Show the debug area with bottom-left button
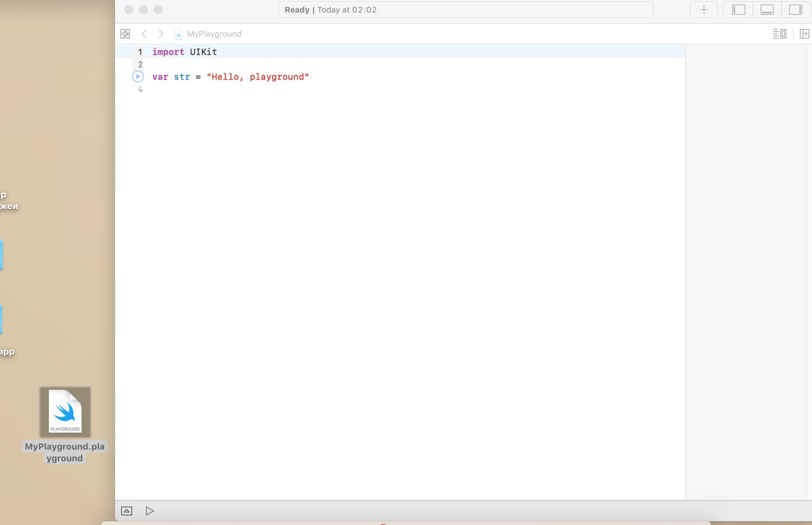The height and width of the screenshot is (525, 812). [x=126, y=510]
